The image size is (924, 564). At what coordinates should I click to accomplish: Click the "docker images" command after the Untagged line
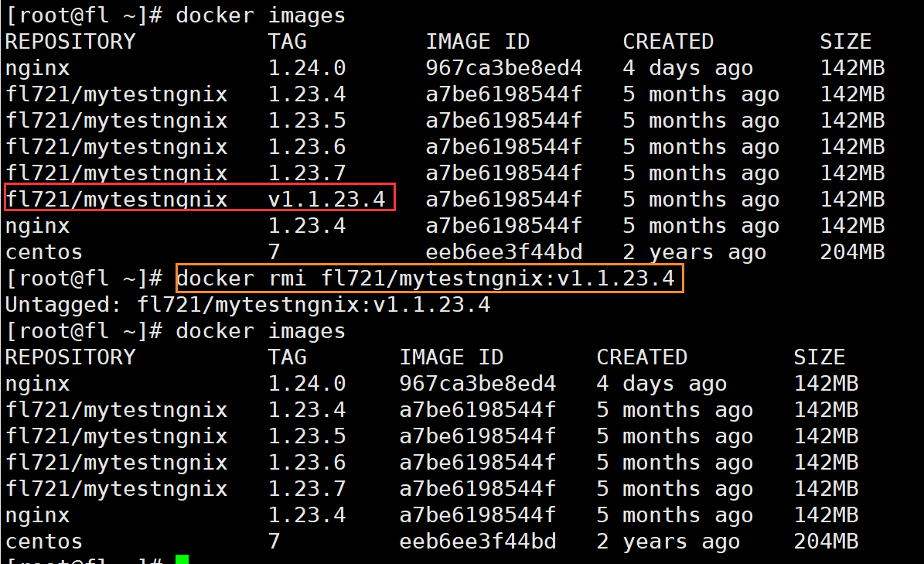coord(261,331)
